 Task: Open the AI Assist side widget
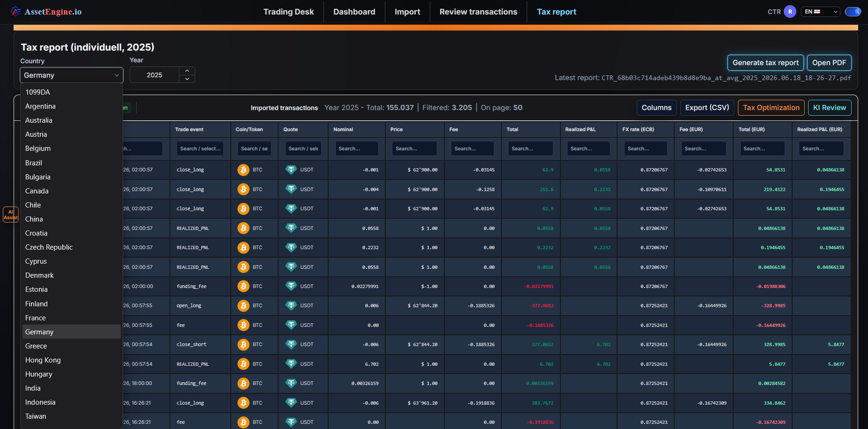(10, 214)
